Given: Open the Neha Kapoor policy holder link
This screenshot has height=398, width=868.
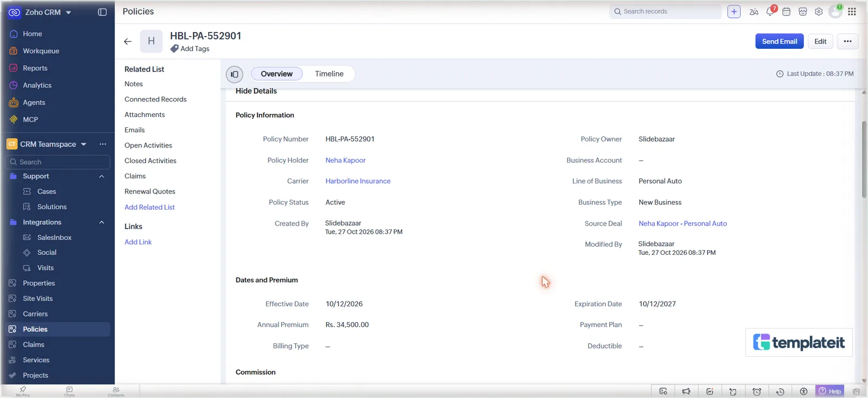Looking at the screenshot, I should 346,161.
